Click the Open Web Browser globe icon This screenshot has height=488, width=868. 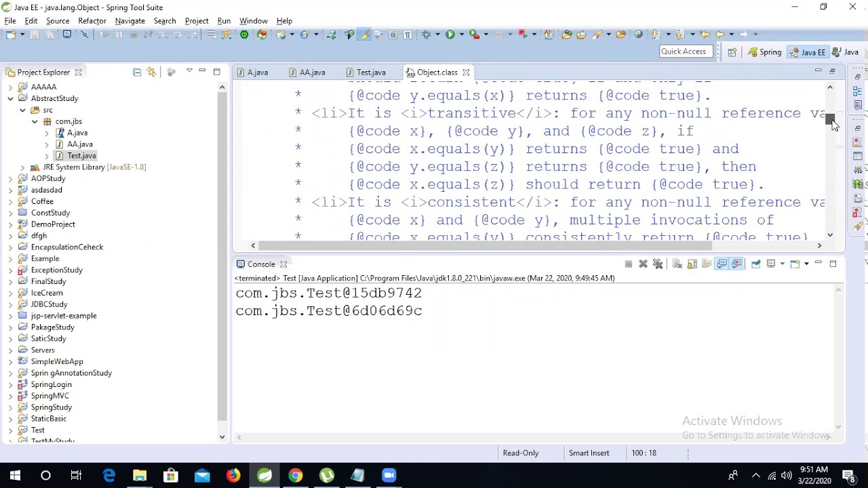click(x=639, y=34)
